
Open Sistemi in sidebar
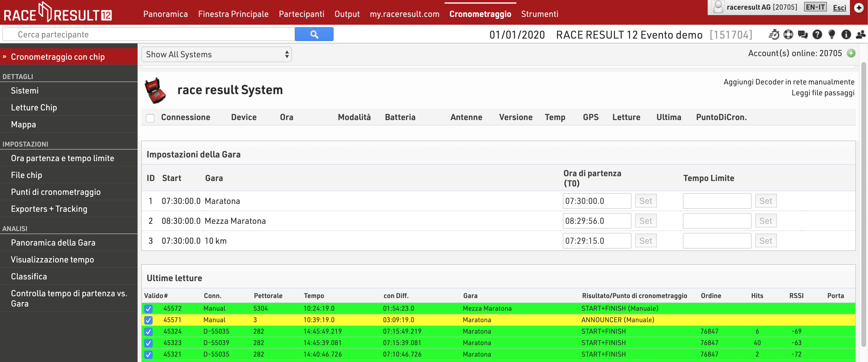(x=69, y=90)
